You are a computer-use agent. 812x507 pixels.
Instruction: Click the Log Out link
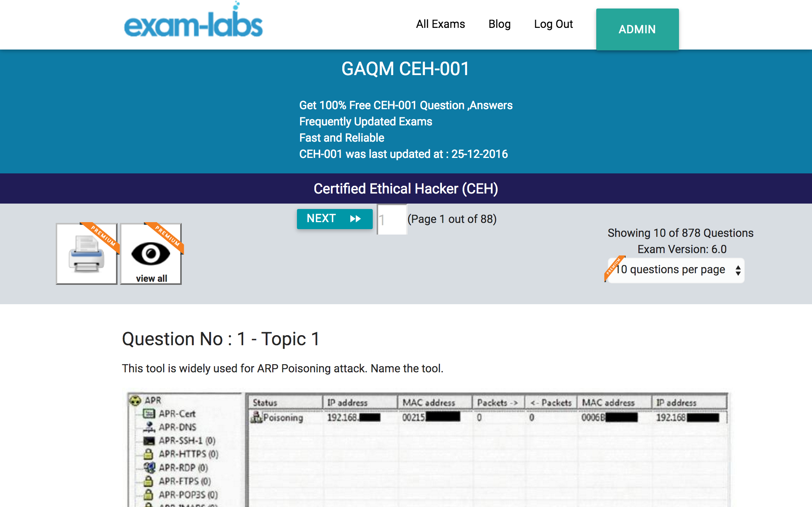point(553,24)
